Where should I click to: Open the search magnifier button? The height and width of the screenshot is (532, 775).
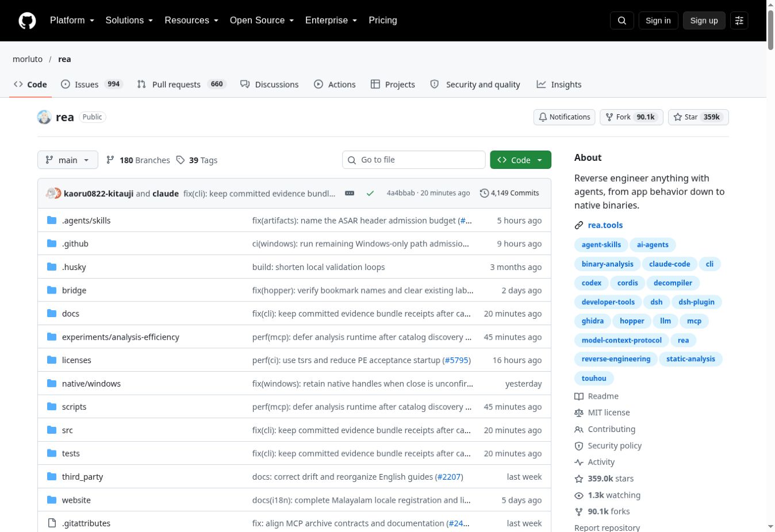coord(622,21)
